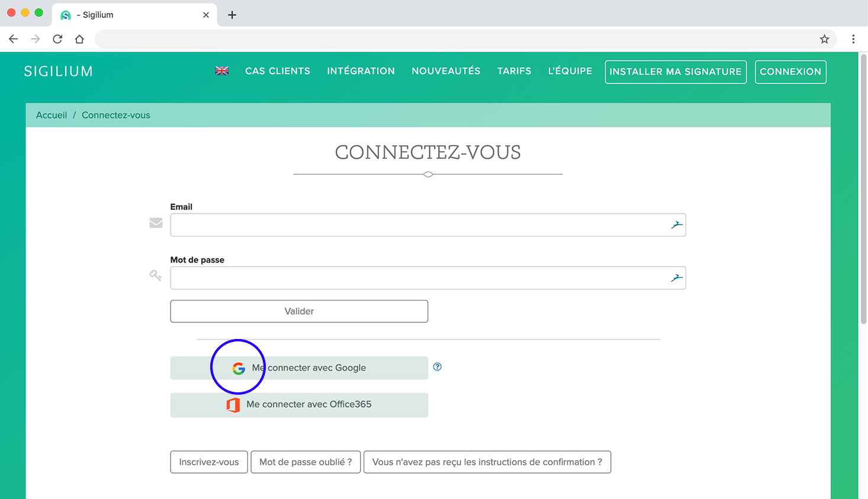Image resolution: width=868 pixels, height=499 pixels.
Task: Click the browser back arrow
Action: coord(14,39)
